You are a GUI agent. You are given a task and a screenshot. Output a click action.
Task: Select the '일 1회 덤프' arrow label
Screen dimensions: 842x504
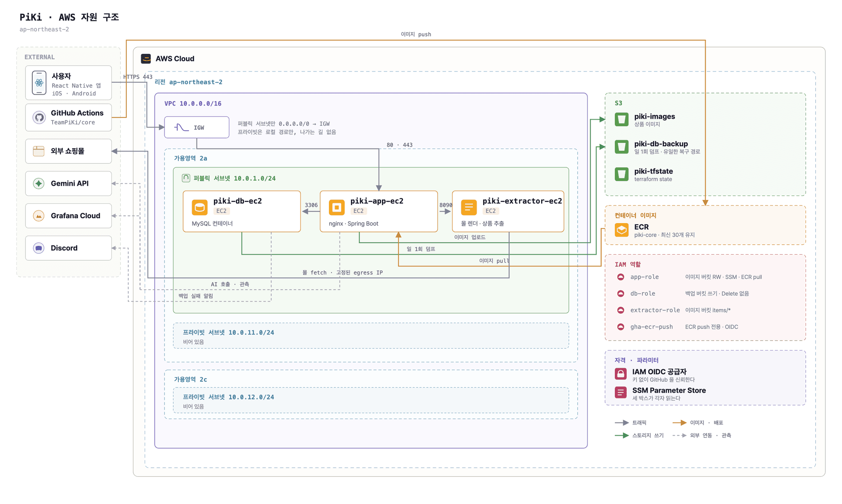coord(421,249)
